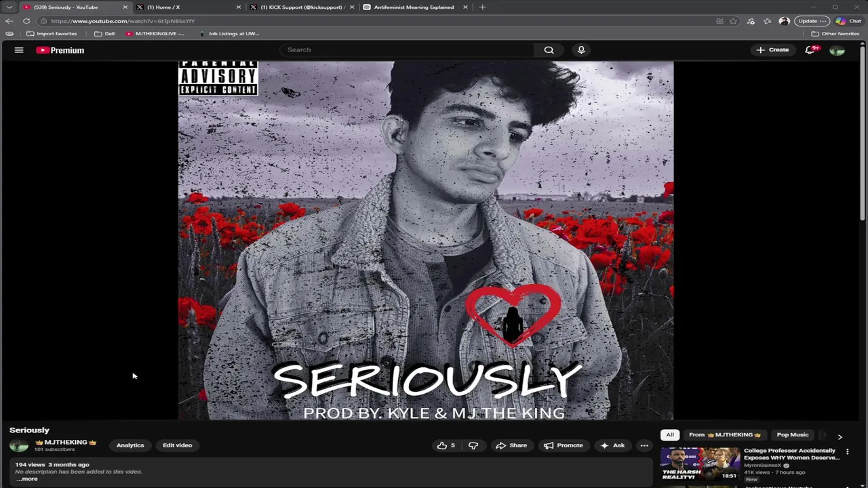Click the Create button
Screen dimensions: 868x488
pos(772,49)
